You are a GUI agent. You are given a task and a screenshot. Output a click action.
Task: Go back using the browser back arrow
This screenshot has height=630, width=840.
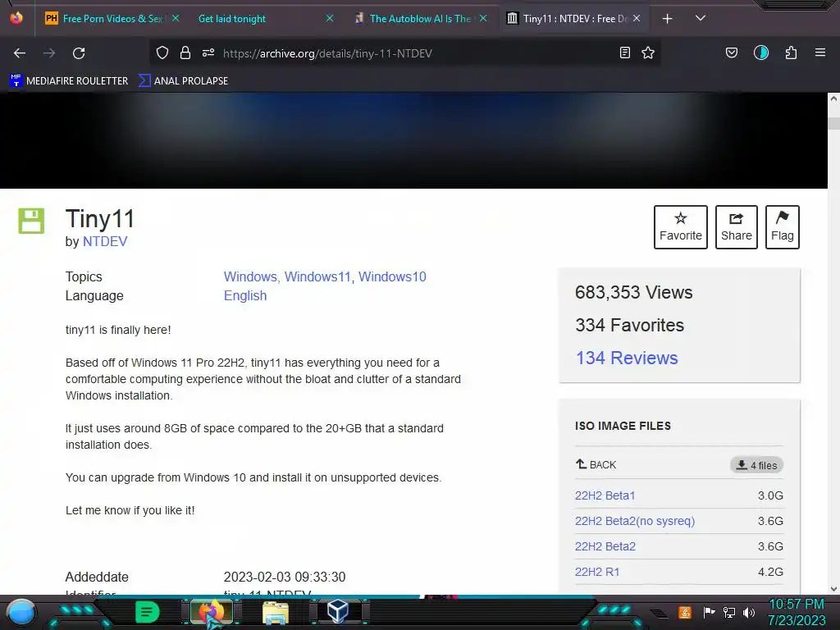[x=20, y=53]
